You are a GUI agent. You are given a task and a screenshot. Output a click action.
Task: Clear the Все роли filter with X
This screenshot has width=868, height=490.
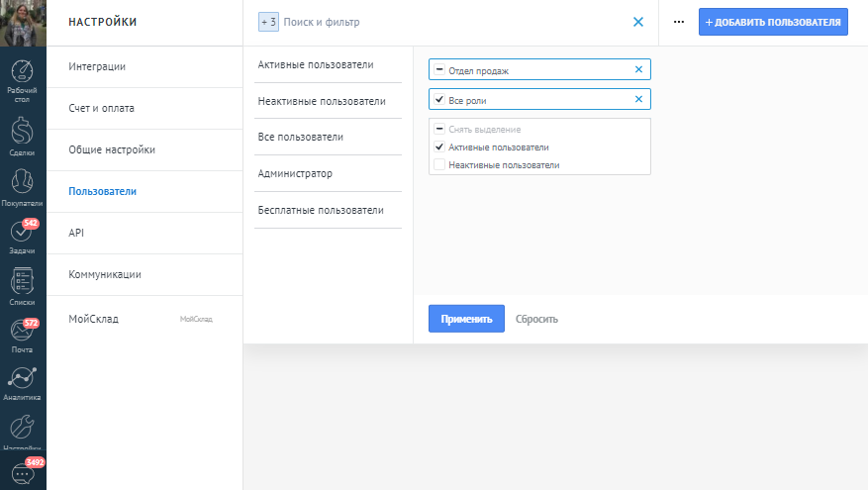click(638, 100)
